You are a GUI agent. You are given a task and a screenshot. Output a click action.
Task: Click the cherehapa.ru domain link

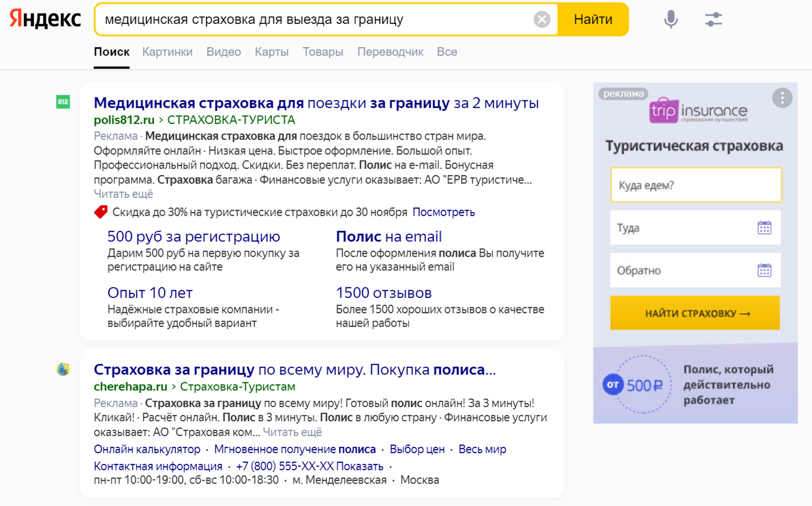130,387
